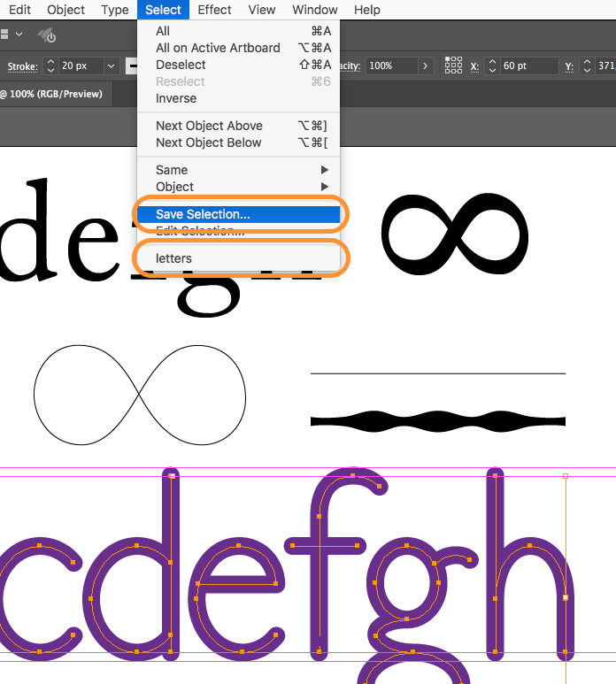Click the reference point grid icon
616x684 pixels.
pyautogui.click(x=453, y=65)
